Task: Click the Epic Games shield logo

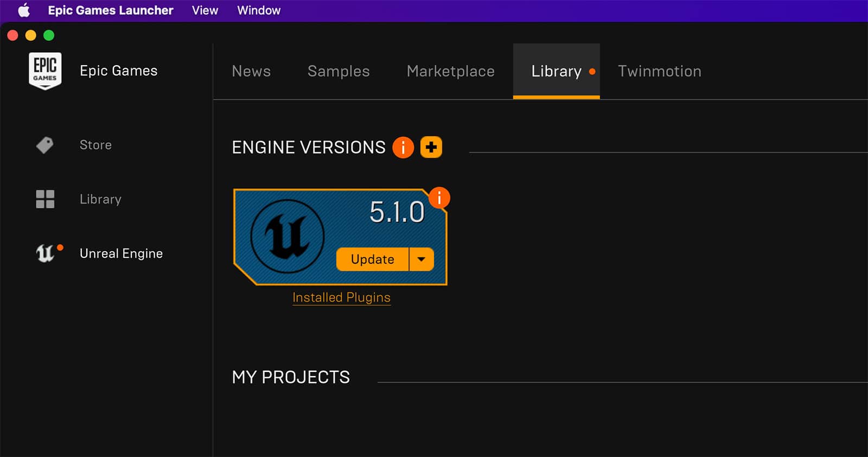Action: coord(45,71)
